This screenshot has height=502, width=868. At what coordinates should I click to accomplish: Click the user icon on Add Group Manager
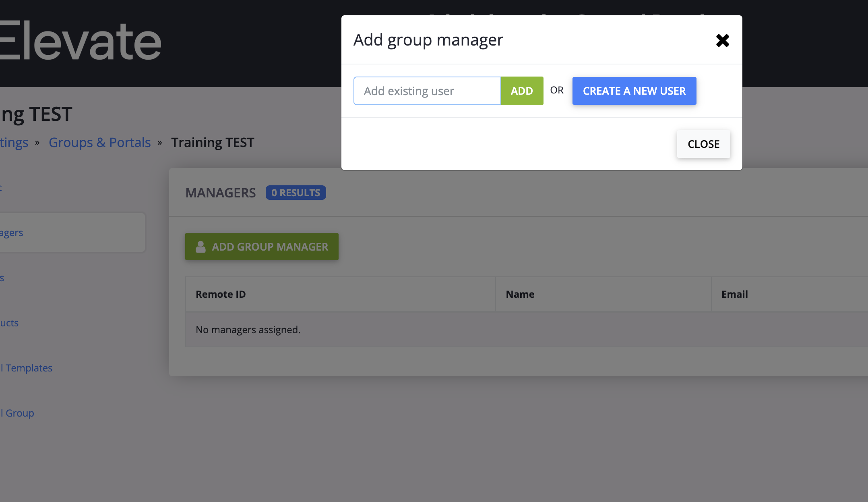coord(200,247)
